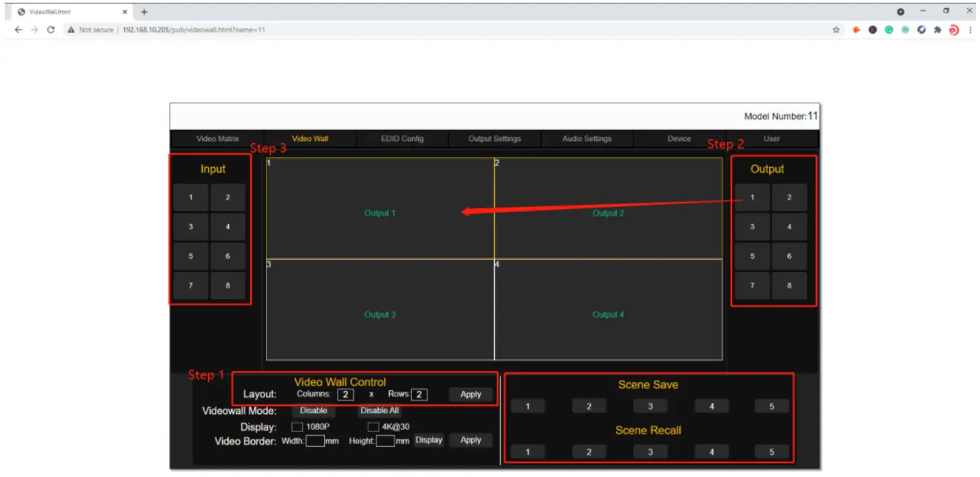Switch to the Video Wall tab
980x477 pixels.
tap(310, 139)
